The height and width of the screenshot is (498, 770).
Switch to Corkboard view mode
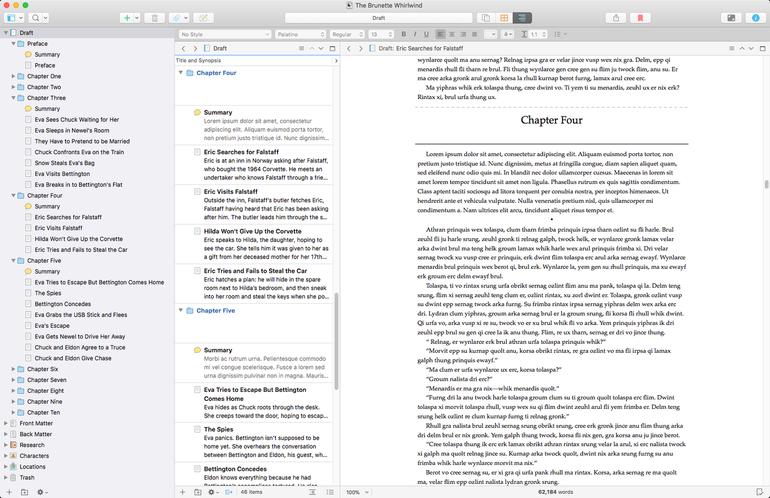(x=504, y=18)
